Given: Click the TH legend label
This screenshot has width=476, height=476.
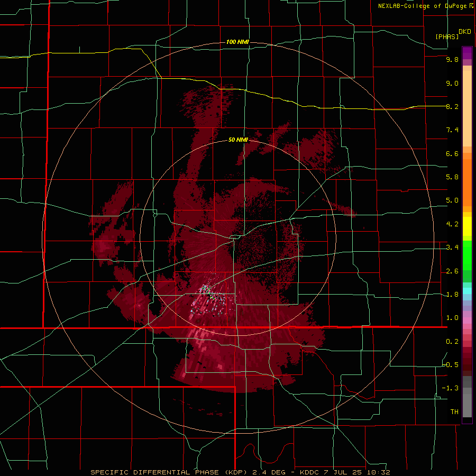Looking at the screenshot, I should click(454, 412).
